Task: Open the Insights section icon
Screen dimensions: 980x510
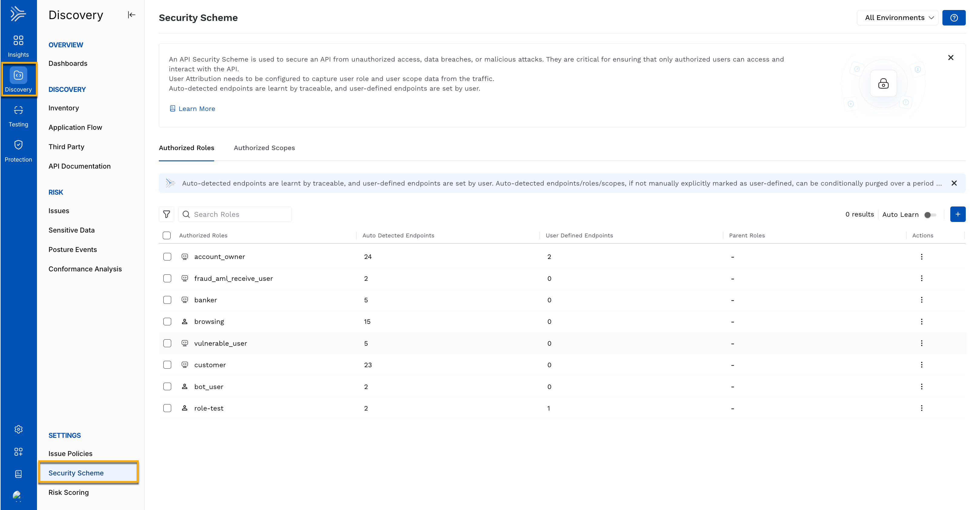Action: pyautogui.click(x=18, y=40)
